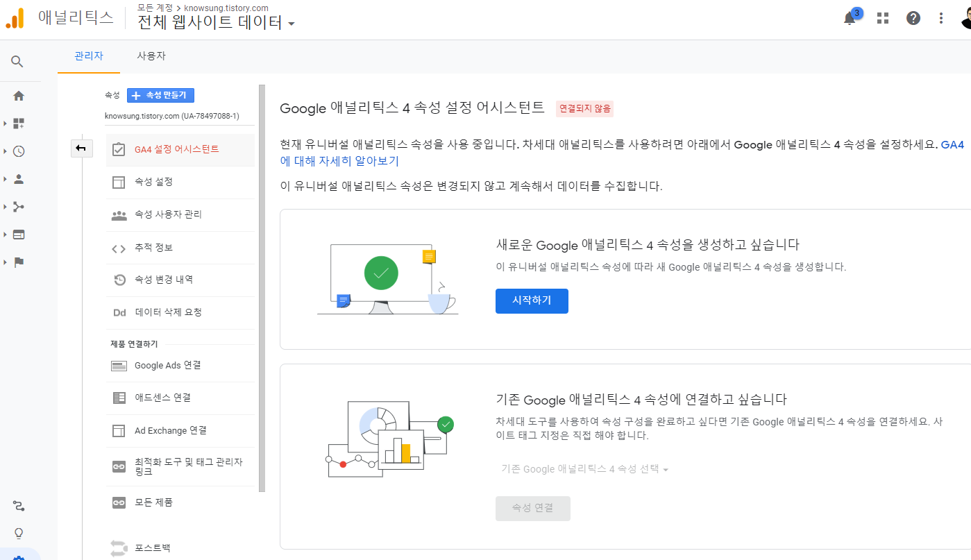Open Acquisition branching icon in sidebar

pos(19,207)
